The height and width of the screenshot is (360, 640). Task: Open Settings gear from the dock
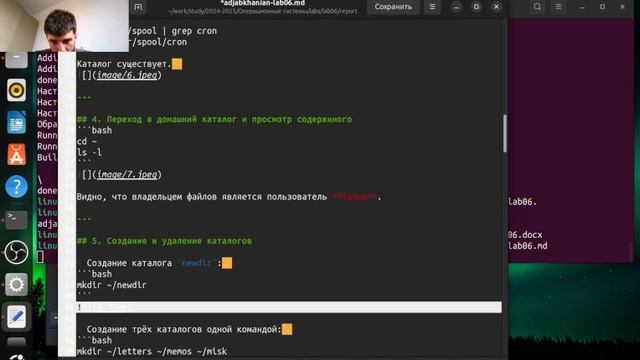[16, 284]
